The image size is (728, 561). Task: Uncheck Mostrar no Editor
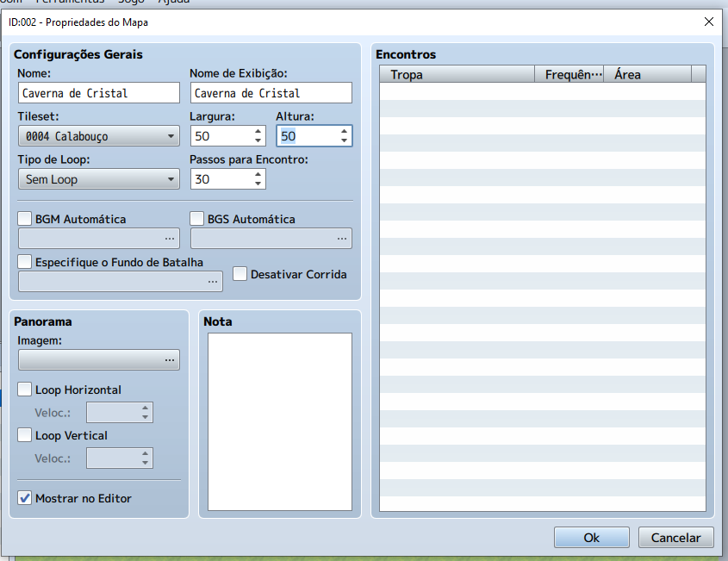point(25,498)
